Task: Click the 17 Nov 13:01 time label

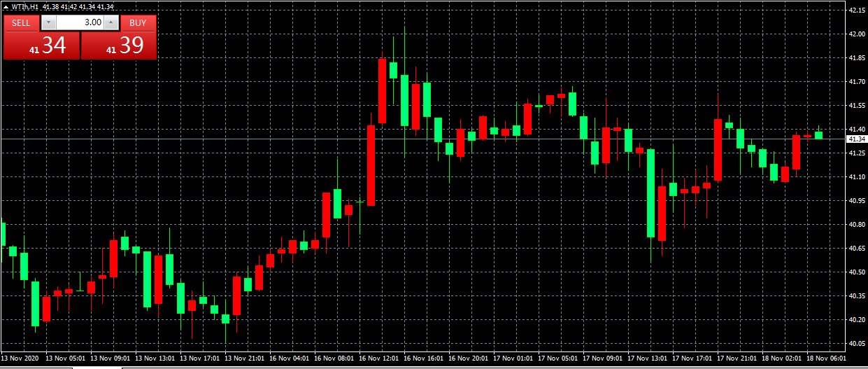Action: [648, 358]
